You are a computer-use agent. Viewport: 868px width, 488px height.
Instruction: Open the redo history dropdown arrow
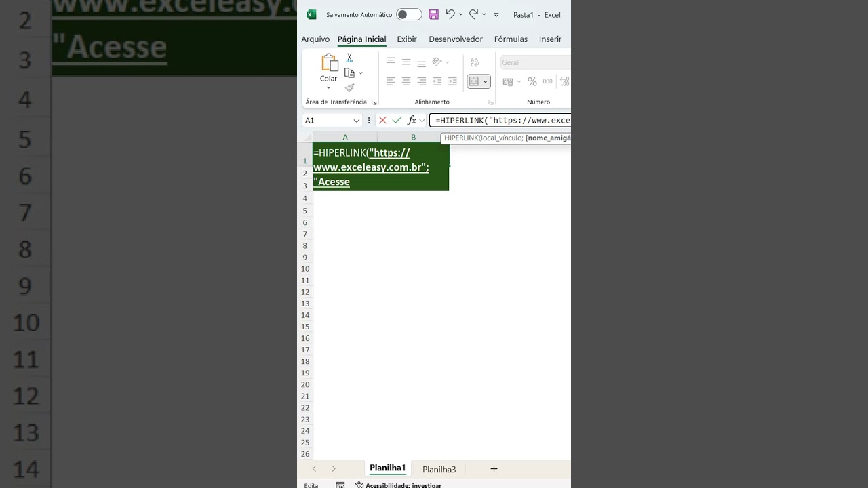click(x=484, y=14)
